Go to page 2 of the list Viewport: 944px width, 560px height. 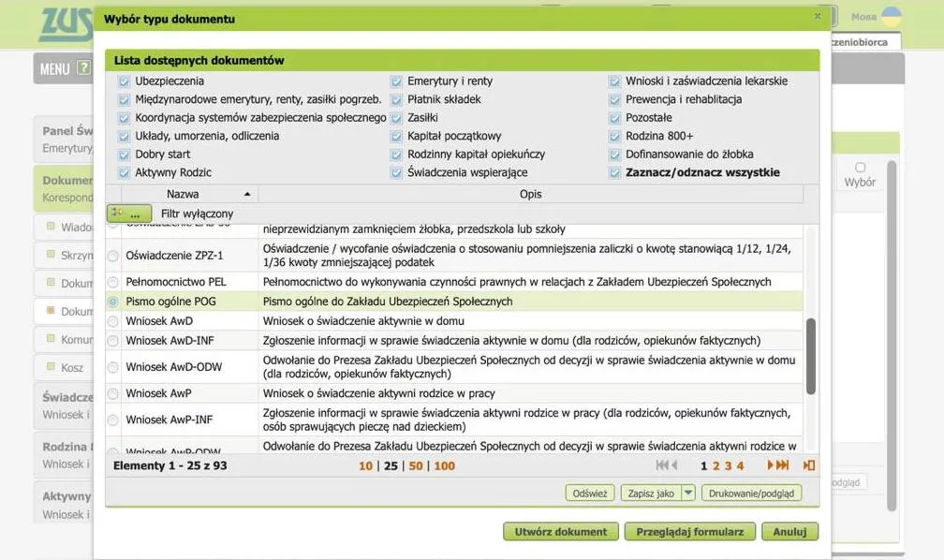tap(715, 465)
